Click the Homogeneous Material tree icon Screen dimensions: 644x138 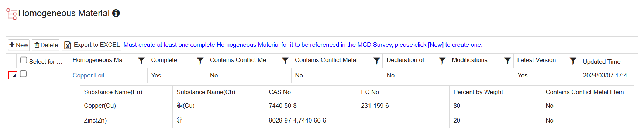11,14
